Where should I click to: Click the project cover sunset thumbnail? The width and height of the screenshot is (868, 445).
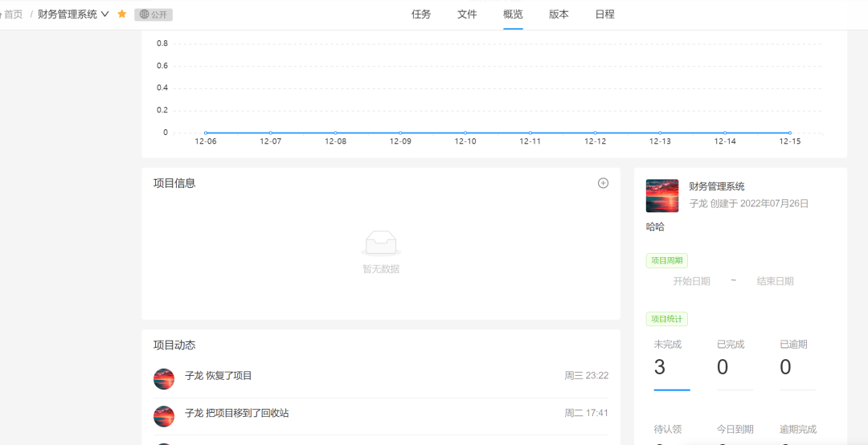[x=662, y=195]
